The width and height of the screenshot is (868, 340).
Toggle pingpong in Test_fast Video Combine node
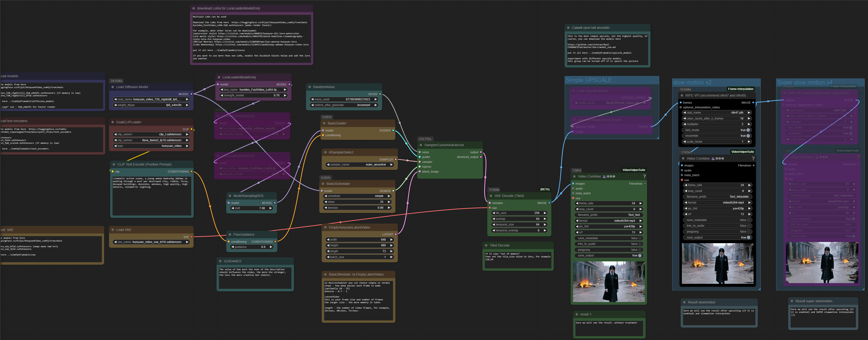640,250
